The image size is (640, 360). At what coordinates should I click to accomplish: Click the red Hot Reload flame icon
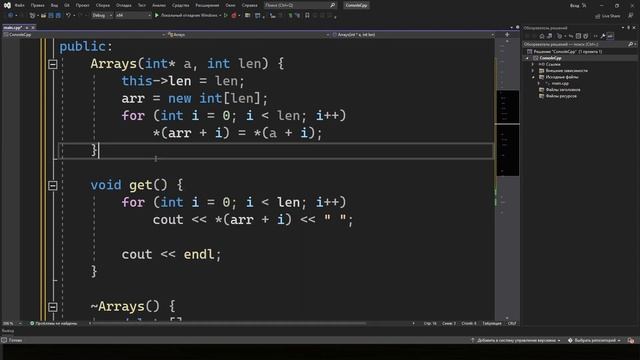pos(234,16)
